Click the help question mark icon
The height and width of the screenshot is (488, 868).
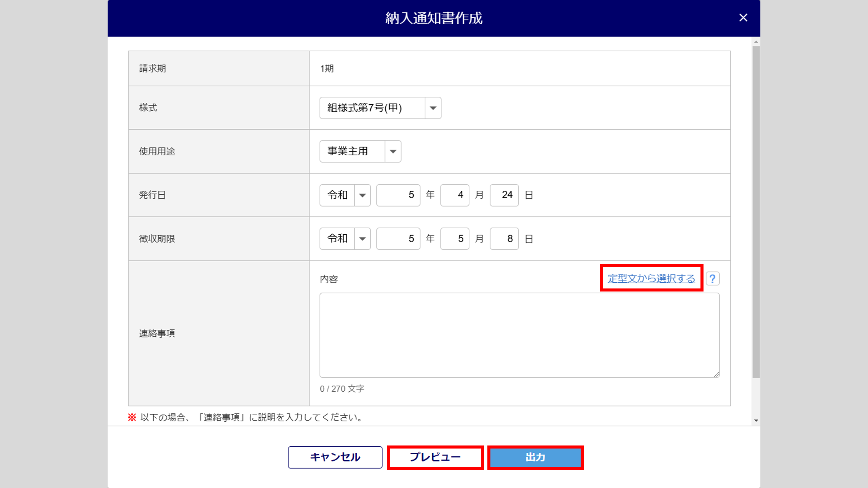pos(713,278)
